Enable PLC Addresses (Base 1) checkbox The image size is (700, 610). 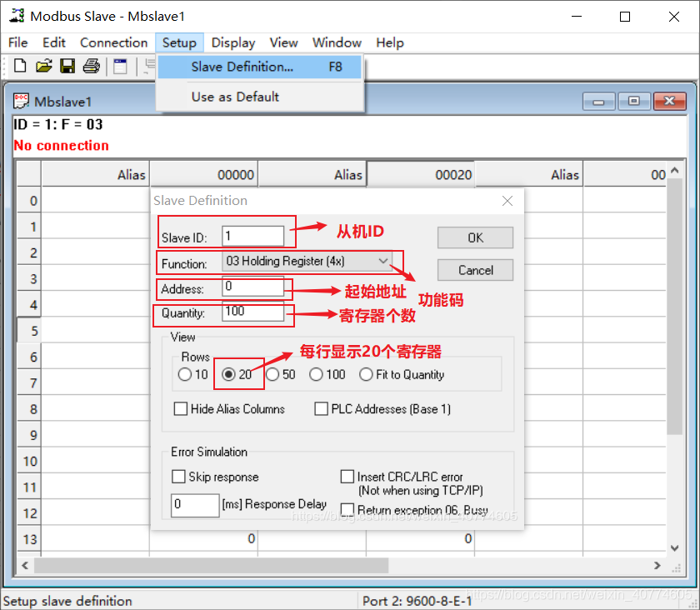tap(321, 408)
